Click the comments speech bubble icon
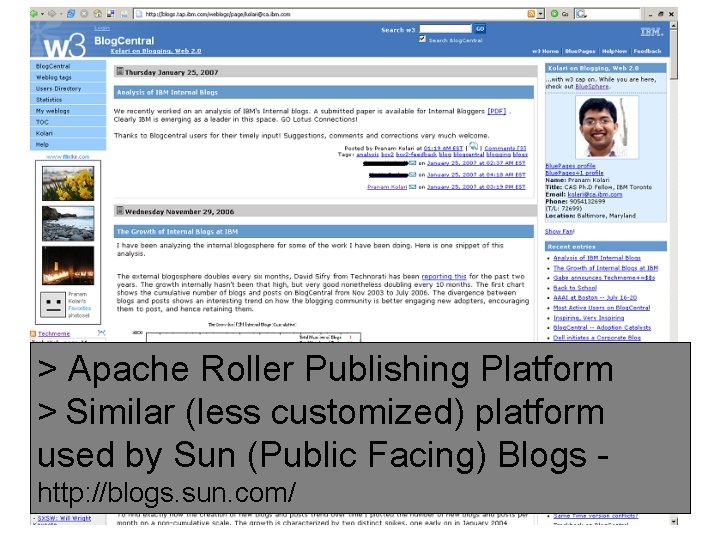This screenshot has height=540, width=720. (x=473, y=146)
